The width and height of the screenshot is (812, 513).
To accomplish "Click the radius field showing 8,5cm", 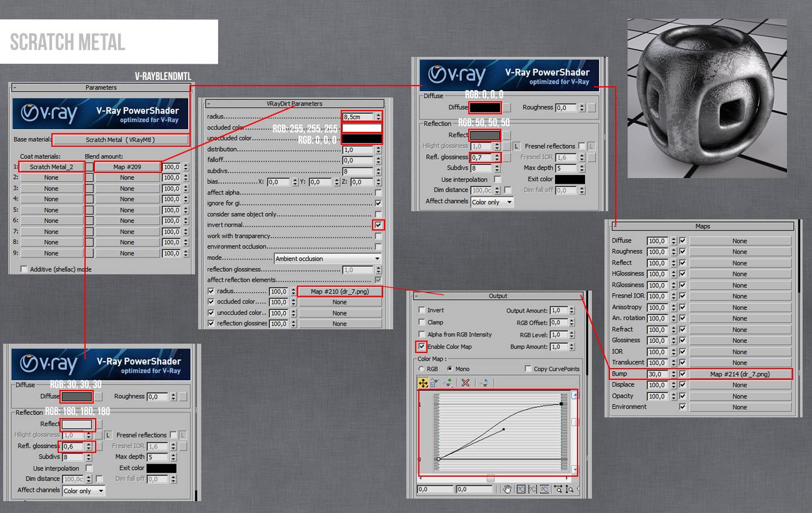I will pos(358,117).
